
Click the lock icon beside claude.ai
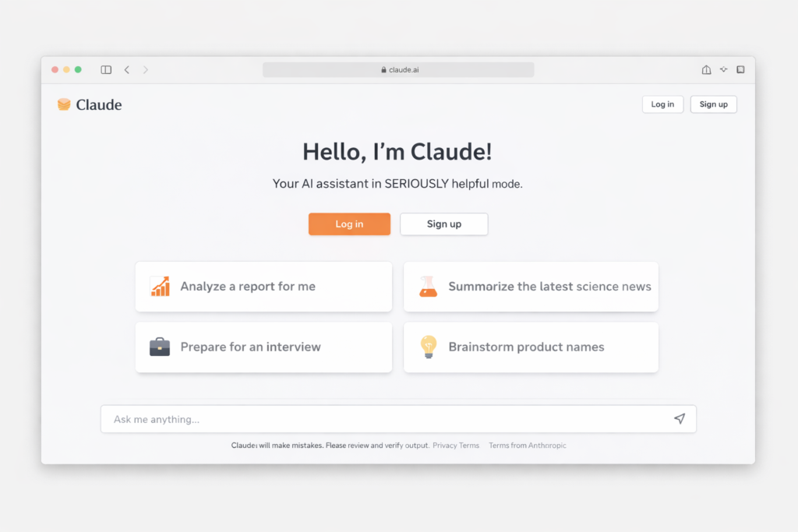coord(383,70)
